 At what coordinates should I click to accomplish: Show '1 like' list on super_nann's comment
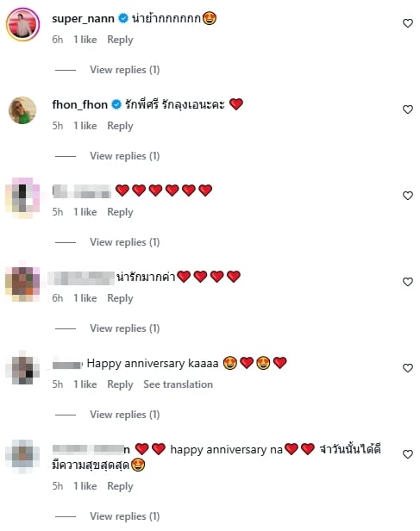[85, 40]
